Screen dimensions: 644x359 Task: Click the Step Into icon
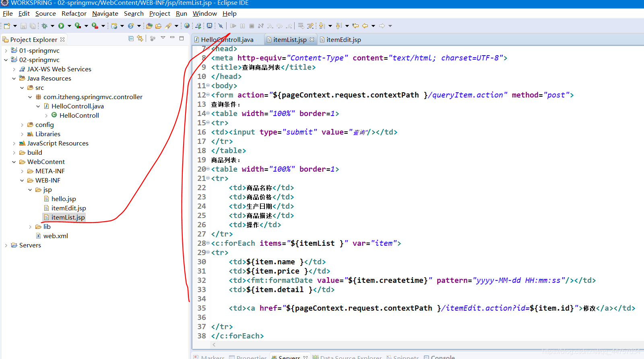pyautogui.click(x=270, y=26)
